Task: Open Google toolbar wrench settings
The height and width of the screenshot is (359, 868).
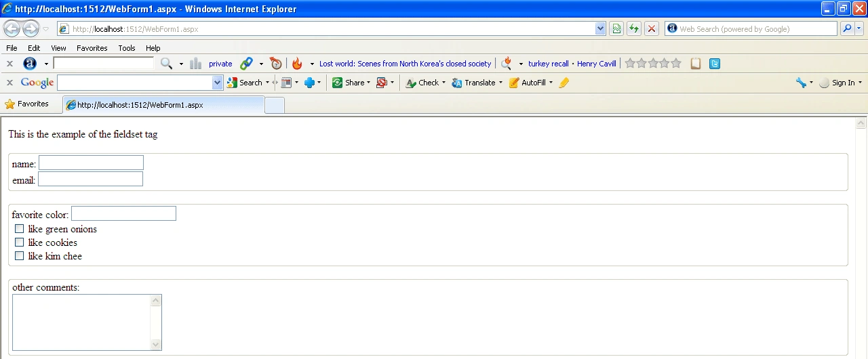Action: coord(801,83)
